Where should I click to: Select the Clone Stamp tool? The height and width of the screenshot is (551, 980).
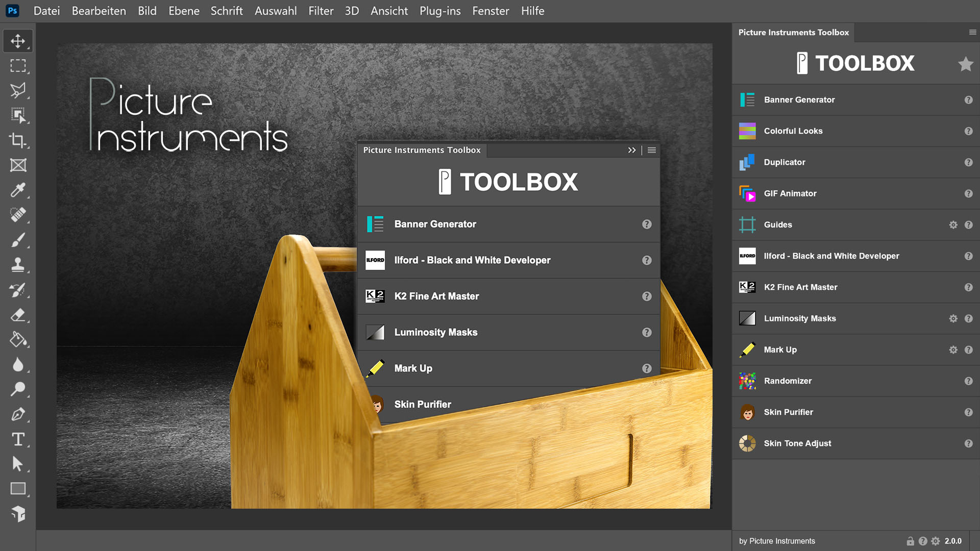[x=18, y=265]
